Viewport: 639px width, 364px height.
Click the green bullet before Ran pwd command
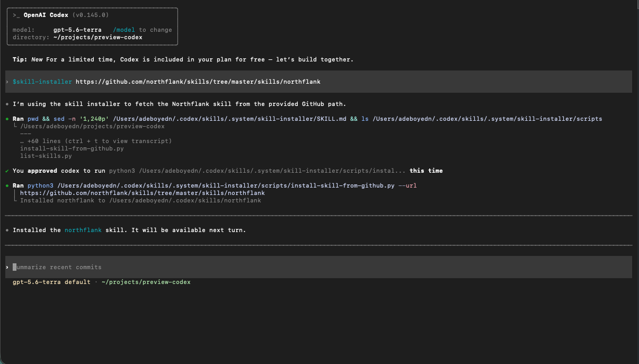[x=7, y=119]
